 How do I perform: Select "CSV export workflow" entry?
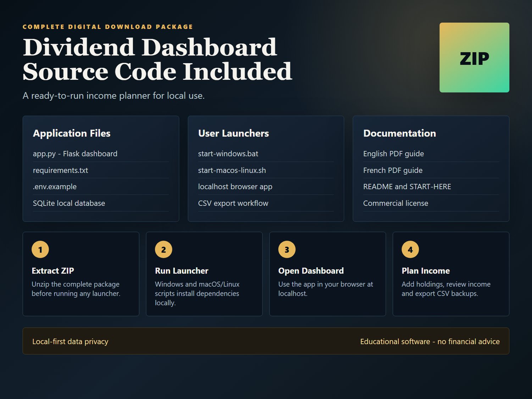(x=266, y=203)
